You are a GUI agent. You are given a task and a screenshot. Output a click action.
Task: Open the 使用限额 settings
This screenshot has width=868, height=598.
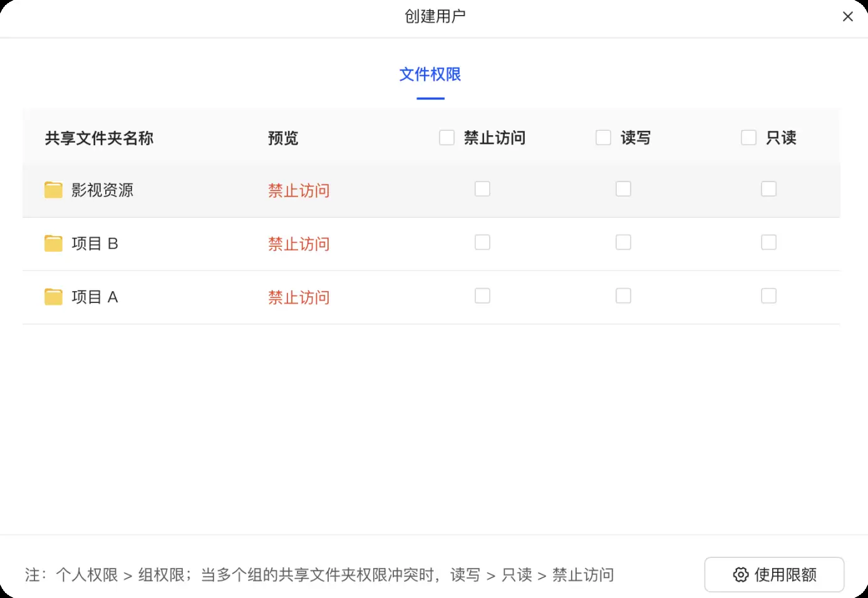[x=774, y=574]
